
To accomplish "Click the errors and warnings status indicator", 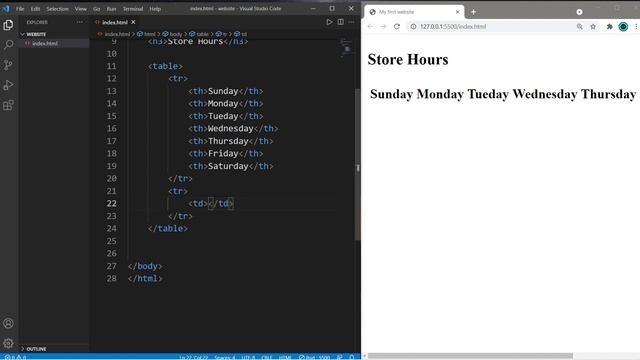I will tap(15, 357).
